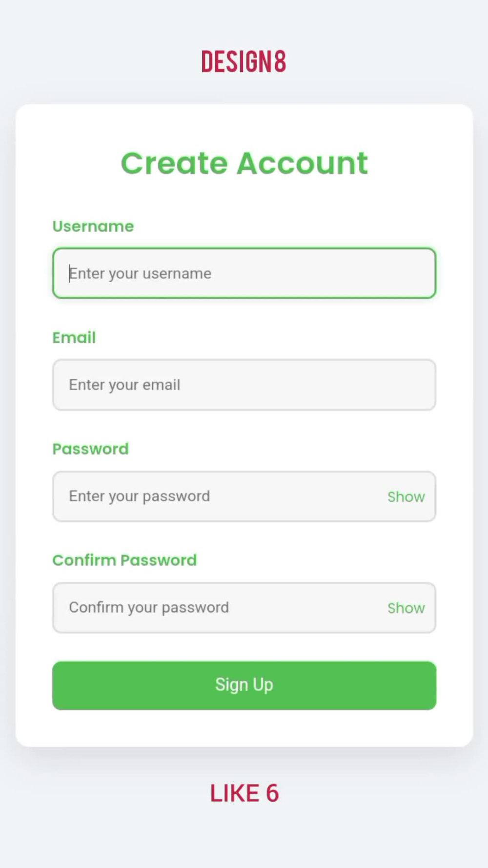The width and height of the screenshot is (488, 868).
Task: Click the digit 6 in the caption
Action: tap(272, 793)
